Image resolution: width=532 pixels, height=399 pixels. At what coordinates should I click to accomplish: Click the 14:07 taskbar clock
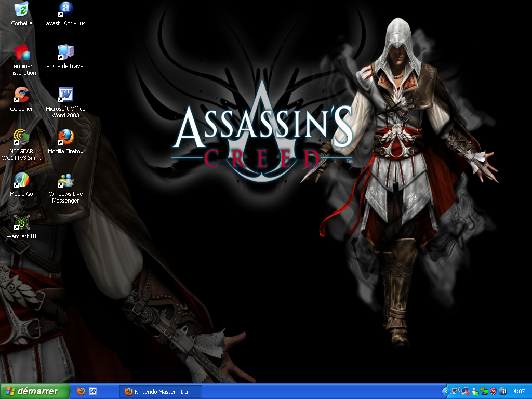coord(518,392)
